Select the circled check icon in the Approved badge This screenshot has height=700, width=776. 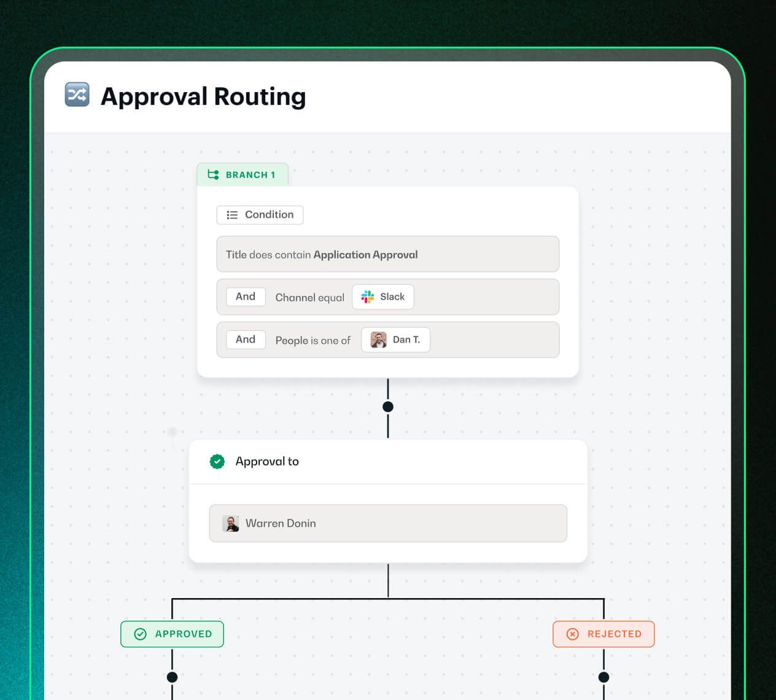pos(140,634)
